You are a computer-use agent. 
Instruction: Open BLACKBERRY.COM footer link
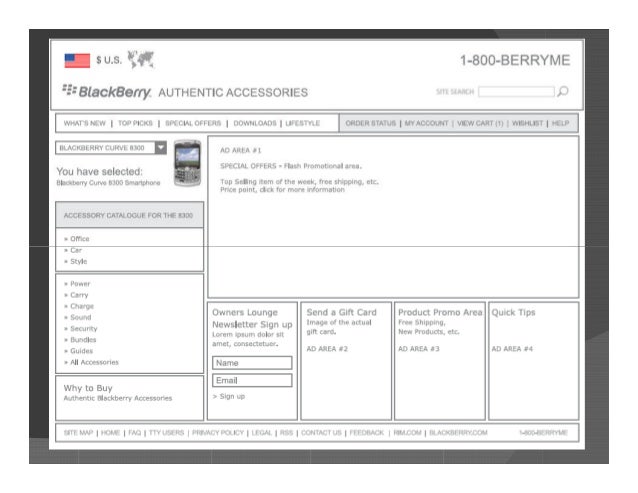458,433
